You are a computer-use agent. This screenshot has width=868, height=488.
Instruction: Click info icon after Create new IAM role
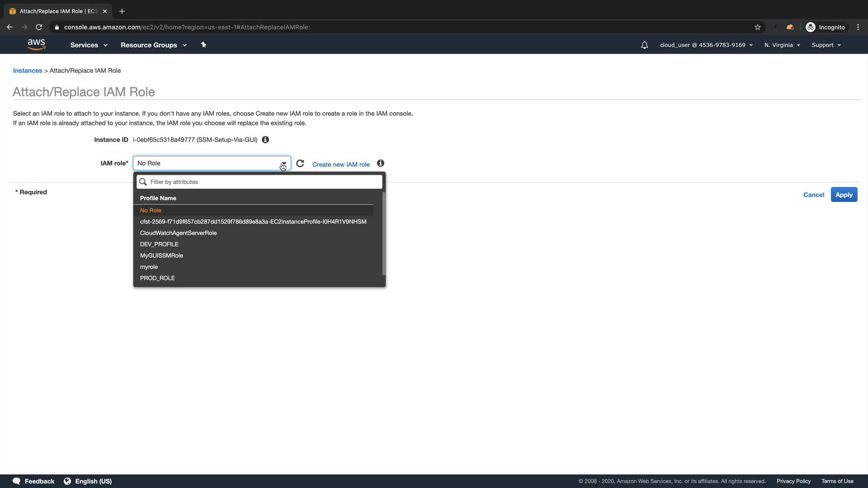point(381,163)
